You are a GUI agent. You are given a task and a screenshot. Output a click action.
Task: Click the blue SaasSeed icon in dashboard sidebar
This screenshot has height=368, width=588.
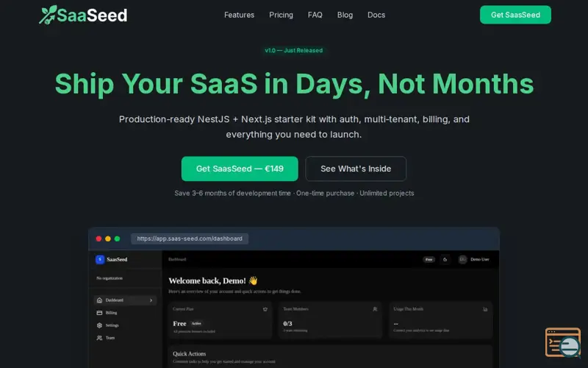[x=100, y=260]
